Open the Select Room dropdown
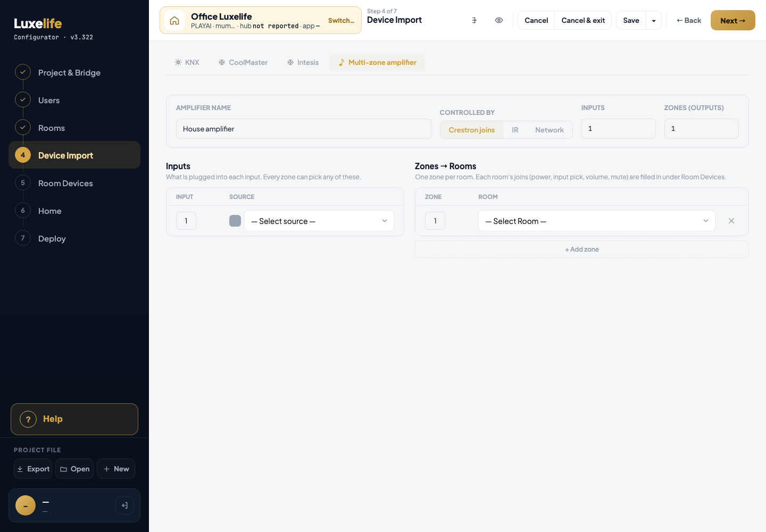This screenshot has height=532, width=766. (x=597, y=221)
